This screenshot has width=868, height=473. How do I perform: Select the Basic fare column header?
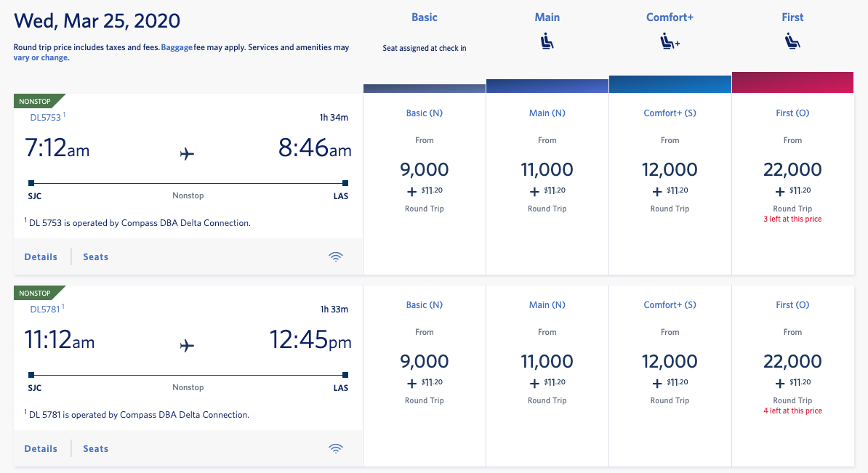425,17
